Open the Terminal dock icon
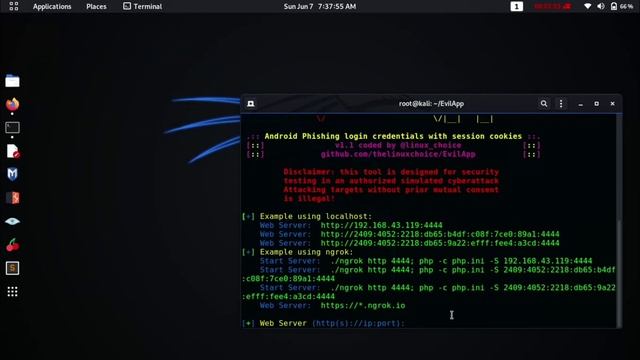The height and width of the screenshot is (360, 640). pyautogui.click(x=12, y=128)
